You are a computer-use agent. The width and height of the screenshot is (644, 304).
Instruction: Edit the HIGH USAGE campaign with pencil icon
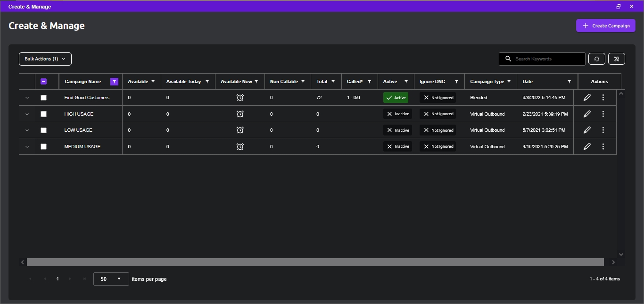pyautogui.click(x=587, y=114)
